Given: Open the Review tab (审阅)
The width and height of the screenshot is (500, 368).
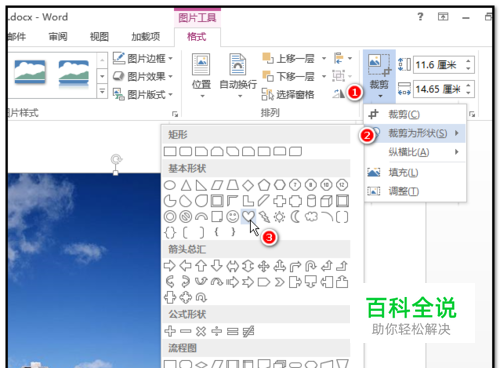Looking at the screenshot, I should click(x=58, y=36).
